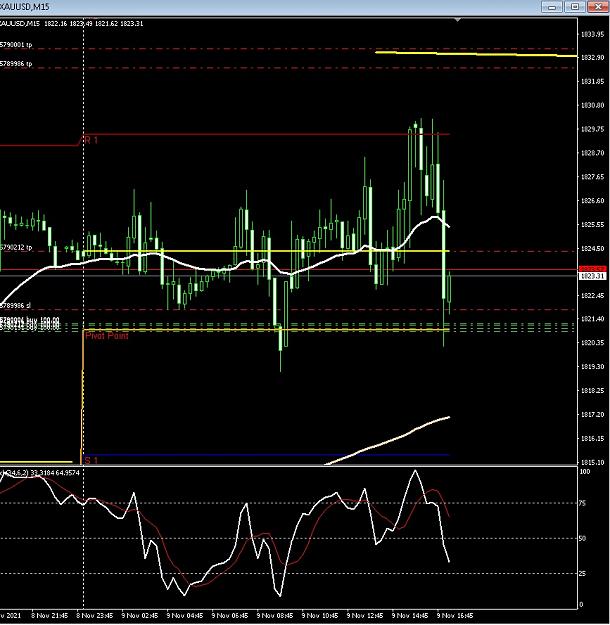Select the 5789986 sl order label
Image resolution: width=610 pixels, height=625 pixels.
(15, 305)
